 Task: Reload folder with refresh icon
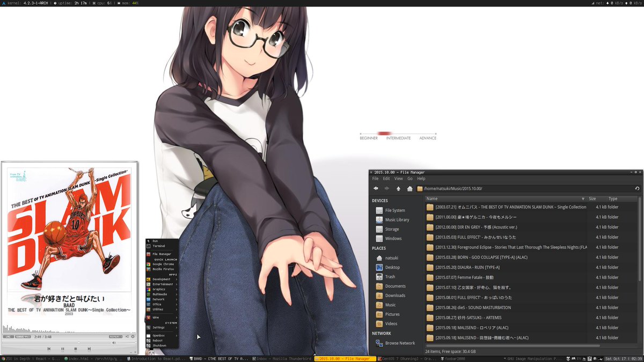637,189
